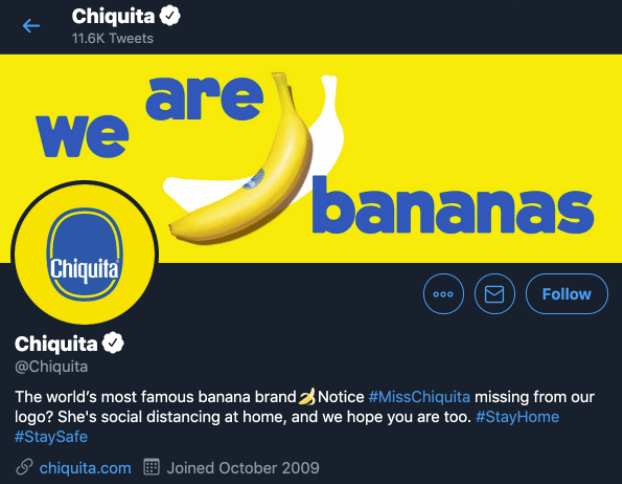Click the calendar icon beside the join date
This screenshot has height=484, width=622.
152,467
